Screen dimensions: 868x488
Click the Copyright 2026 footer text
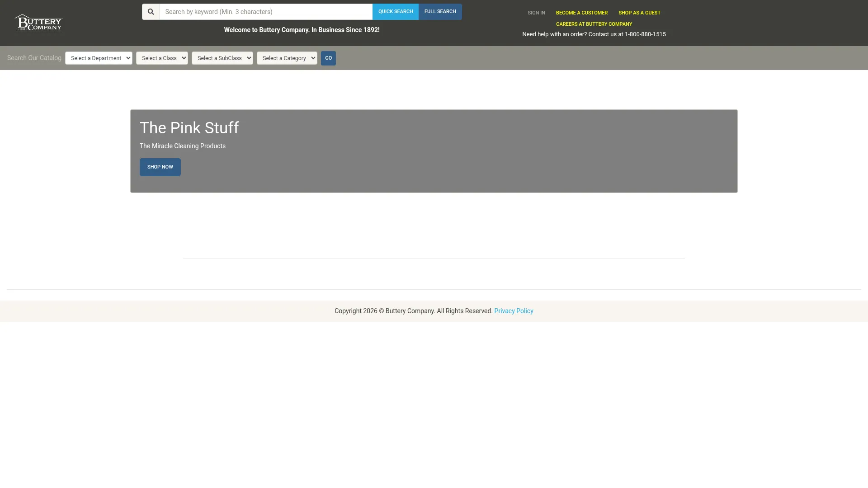pos(414,311)
